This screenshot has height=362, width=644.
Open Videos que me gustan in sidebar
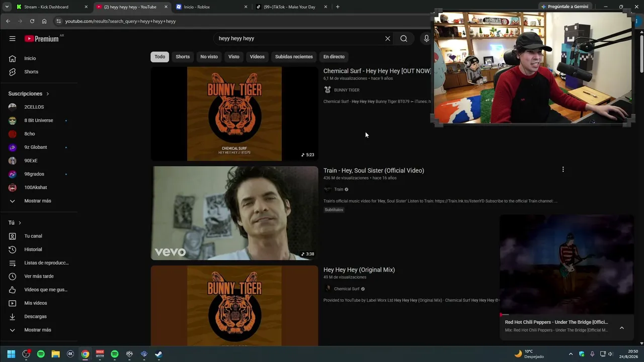pos(39,290)
